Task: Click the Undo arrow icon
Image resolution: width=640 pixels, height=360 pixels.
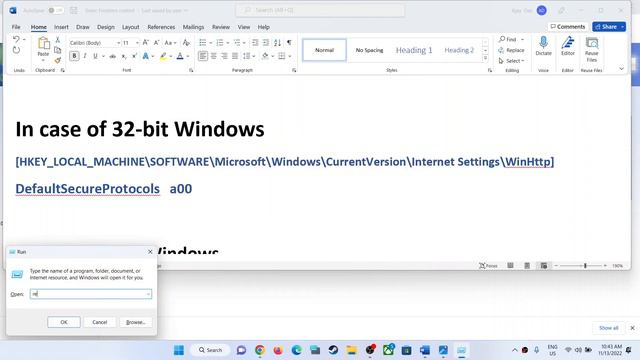Action: (16, 39)
